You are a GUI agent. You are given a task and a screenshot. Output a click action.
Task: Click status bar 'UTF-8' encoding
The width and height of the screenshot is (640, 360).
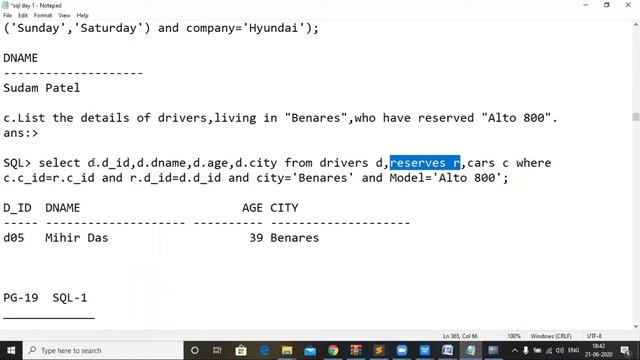[594, 336]
